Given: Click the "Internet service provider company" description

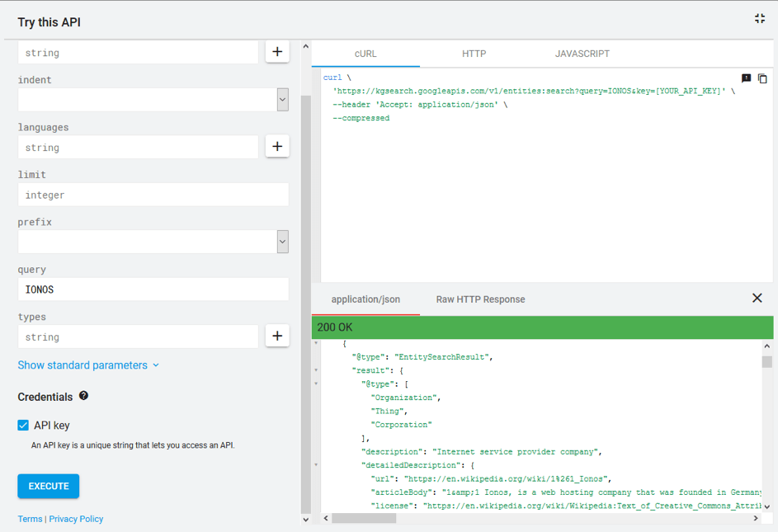Looking at the screenshot, I should tap(516, 452).
